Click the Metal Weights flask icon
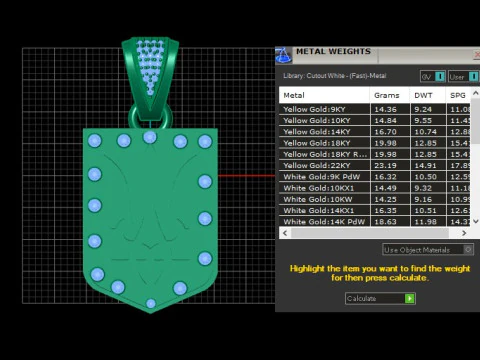 coord(284,55)
